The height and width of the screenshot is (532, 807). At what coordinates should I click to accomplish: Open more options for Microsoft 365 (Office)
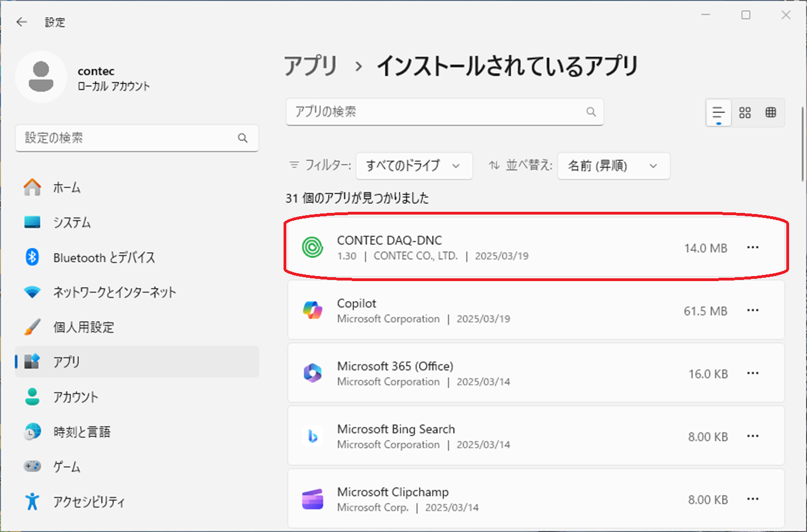[753, 373]
